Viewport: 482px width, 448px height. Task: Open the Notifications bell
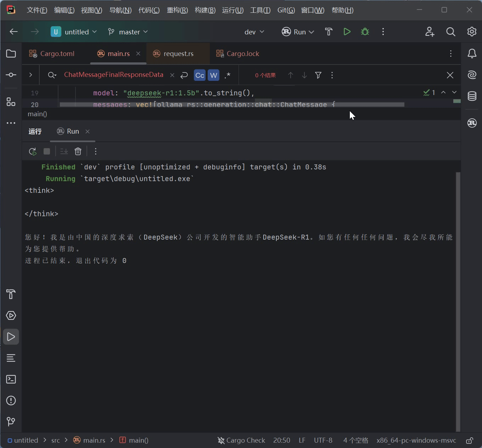472,54
